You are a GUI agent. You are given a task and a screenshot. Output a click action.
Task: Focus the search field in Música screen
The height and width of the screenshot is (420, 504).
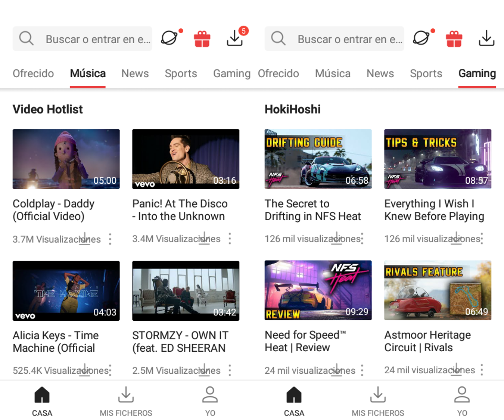[x=83, y=38]
